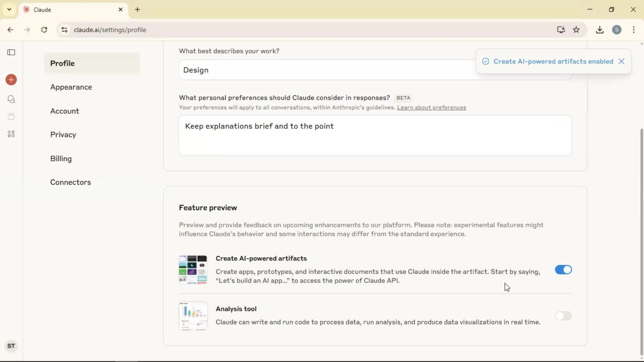
Task: Open the work description Design dropdown
Action: (x=375, y=70)
